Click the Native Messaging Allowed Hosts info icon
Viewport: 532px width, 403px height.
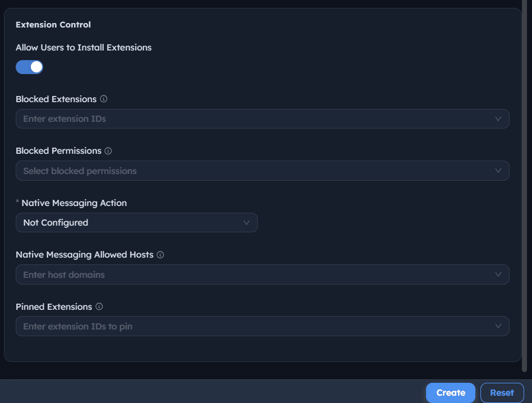160,255
